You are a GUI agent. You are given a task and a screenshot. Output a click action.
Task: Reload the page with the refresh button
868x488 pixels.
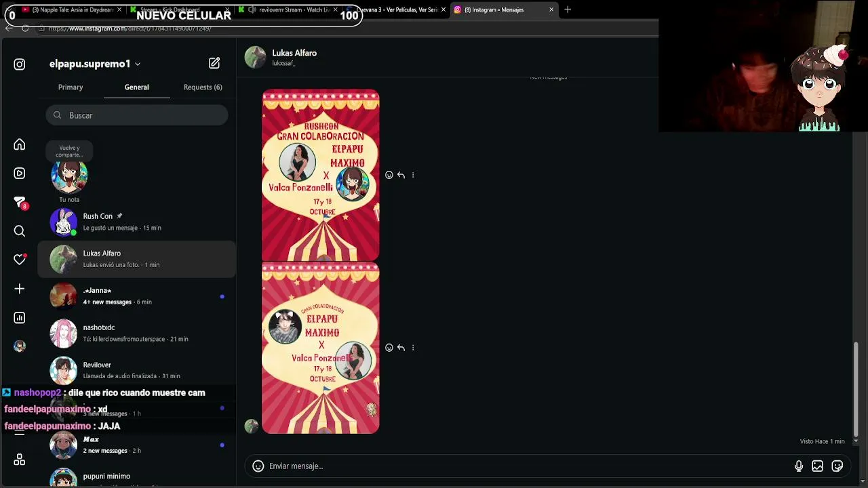click(x=25, y=28)
